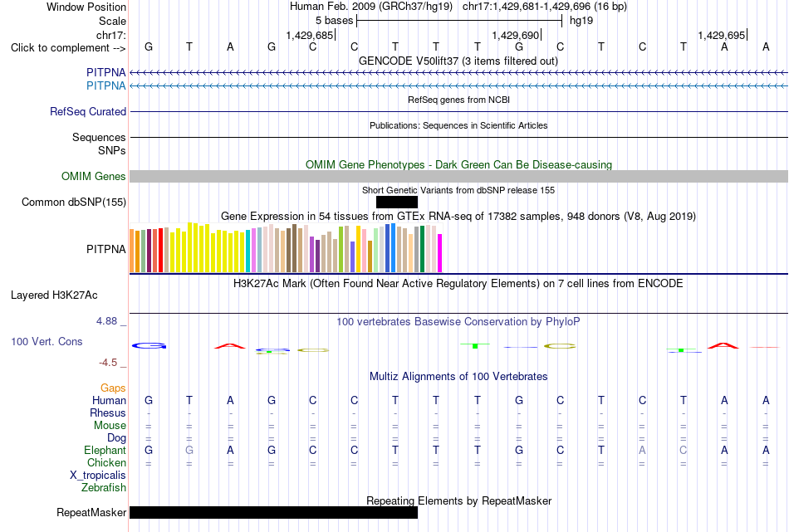
Task: Click the PITPNA label beside the GTEx chart
Action: click(105, 249)
